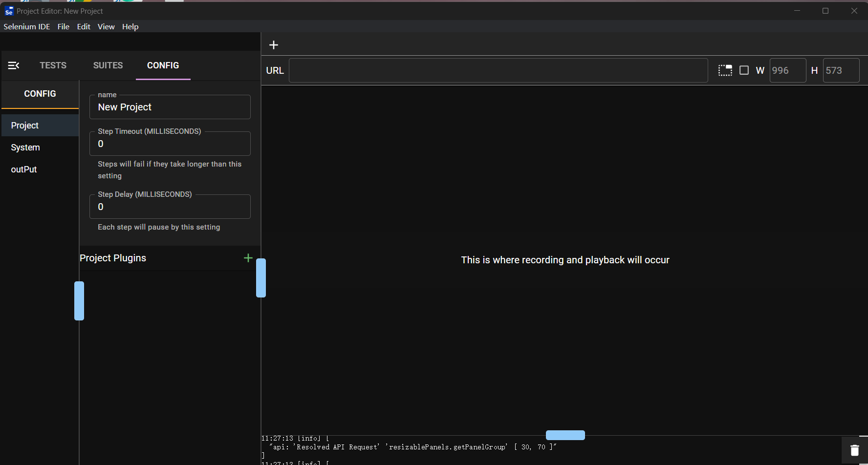This screenshot has width=868, height=465.
Task: Select Project in the config list
Action: point(40,126)
